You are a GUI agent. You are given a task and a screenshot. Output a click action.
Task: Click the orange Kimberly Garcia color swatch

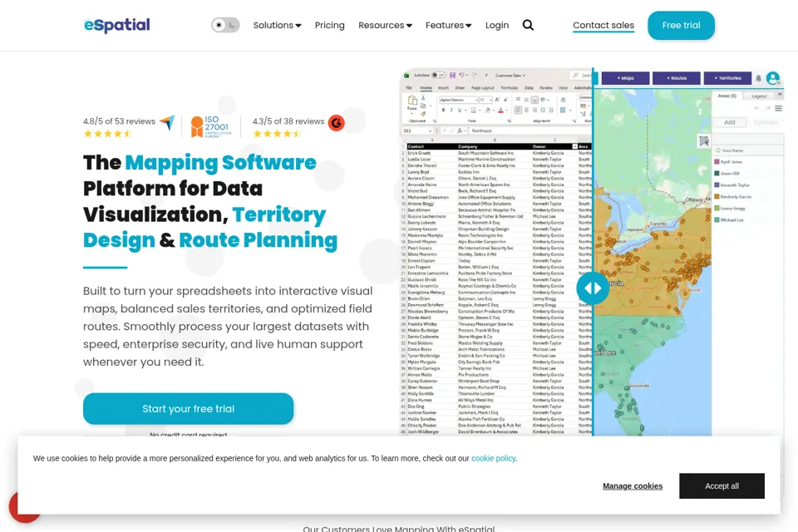click(x=717, y=196)
